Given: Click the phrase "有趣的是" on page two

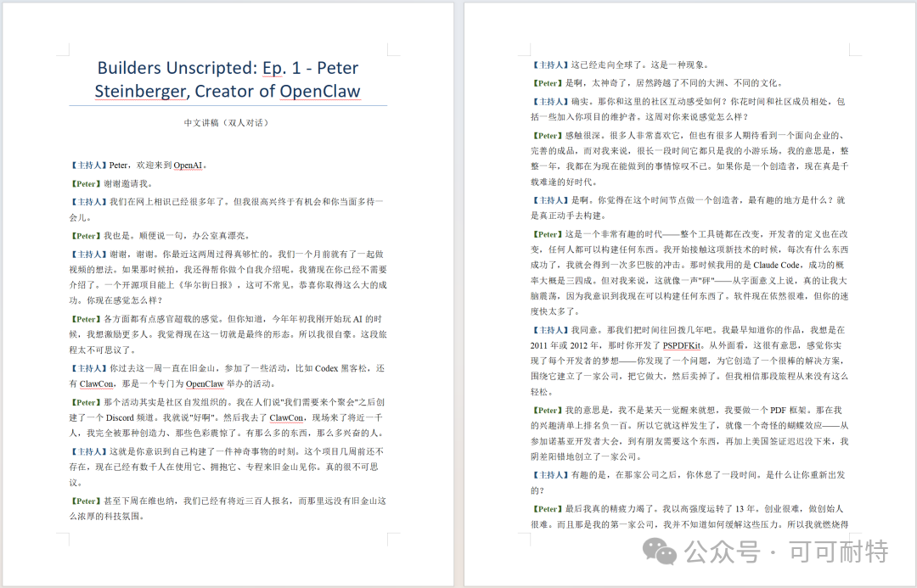Looking at the screenshot, I should tap(588, 475).
